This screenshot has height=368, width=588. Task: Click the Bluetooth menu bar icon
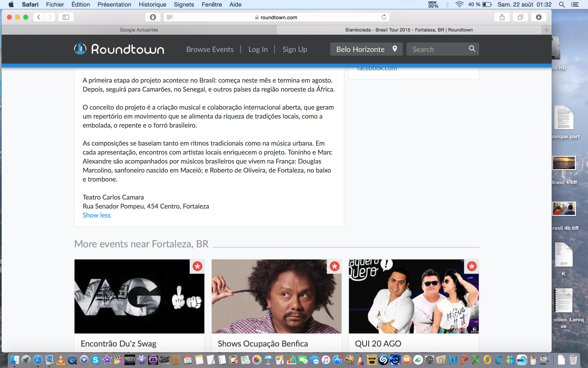click(x=447, y=4)
